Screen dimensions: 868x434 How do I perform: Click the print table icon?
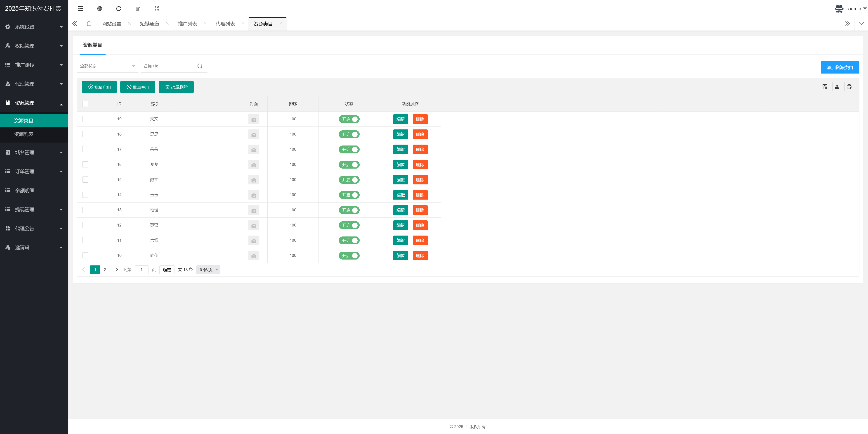point(849,87)
